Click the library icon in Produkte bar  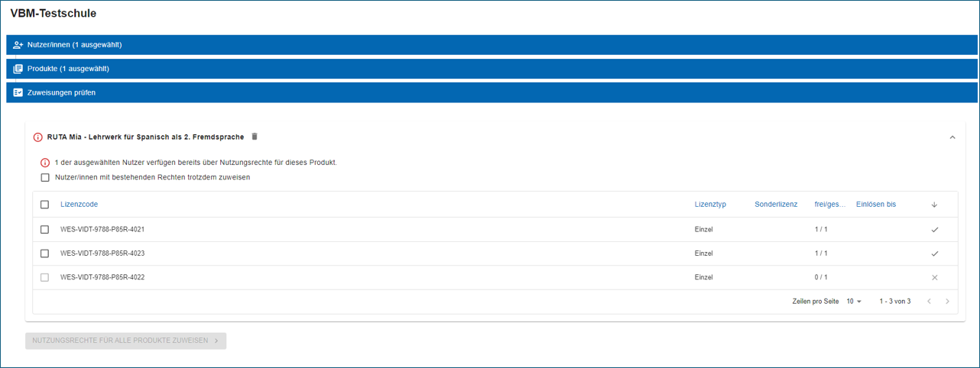pos(18,69)
